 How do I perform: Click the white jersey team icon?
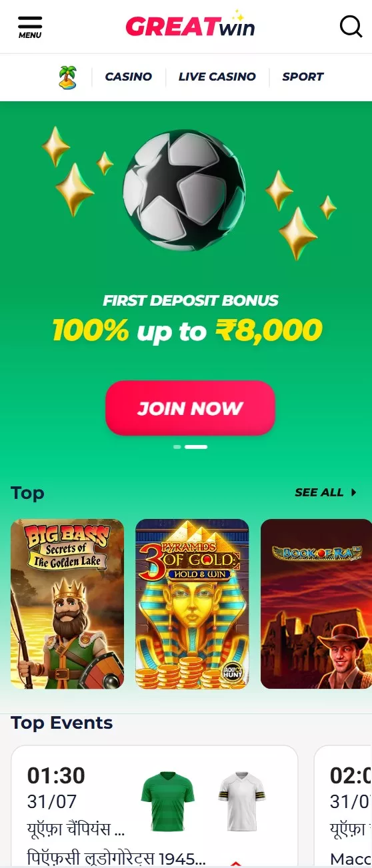tap(241, 801)
